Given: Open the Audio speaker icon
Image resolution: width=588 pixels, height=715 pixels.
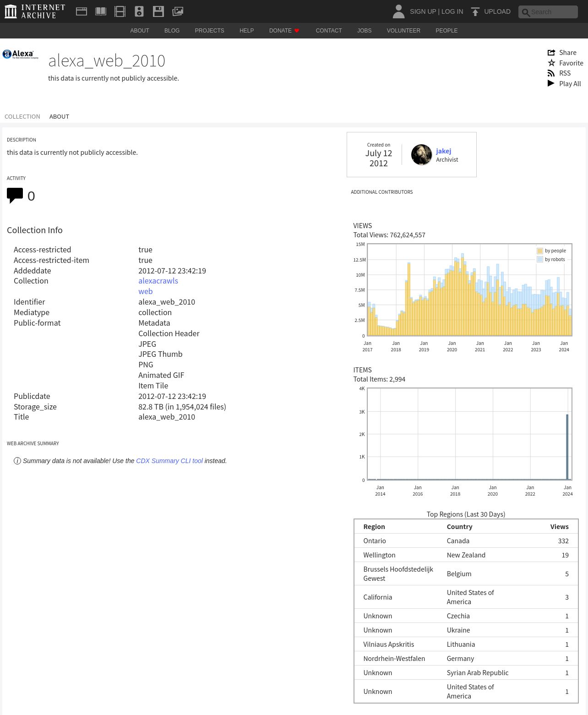Looking at the screenshot, I should [139, 11].
